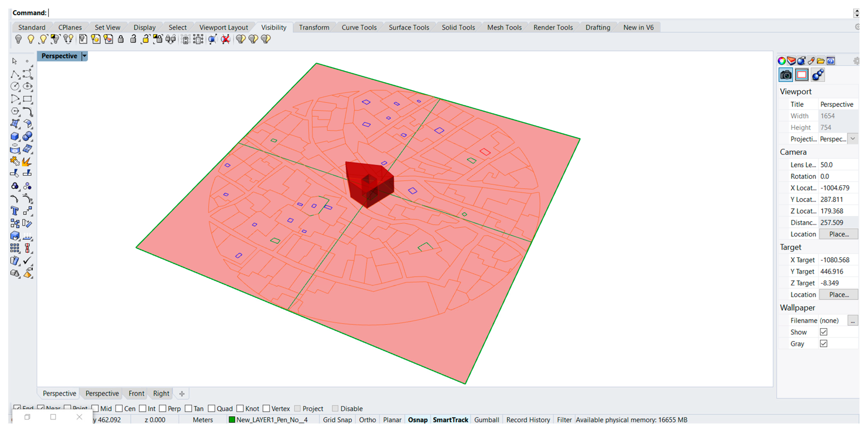Select the Rectangle tool

click(x=27, y=99)
